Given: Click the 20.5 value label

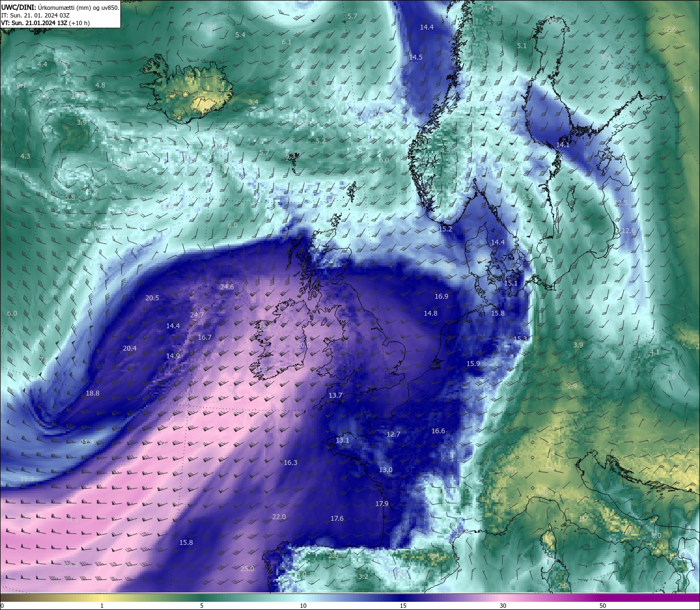Looking at the screenshot, I should click(x=152, y=298).
